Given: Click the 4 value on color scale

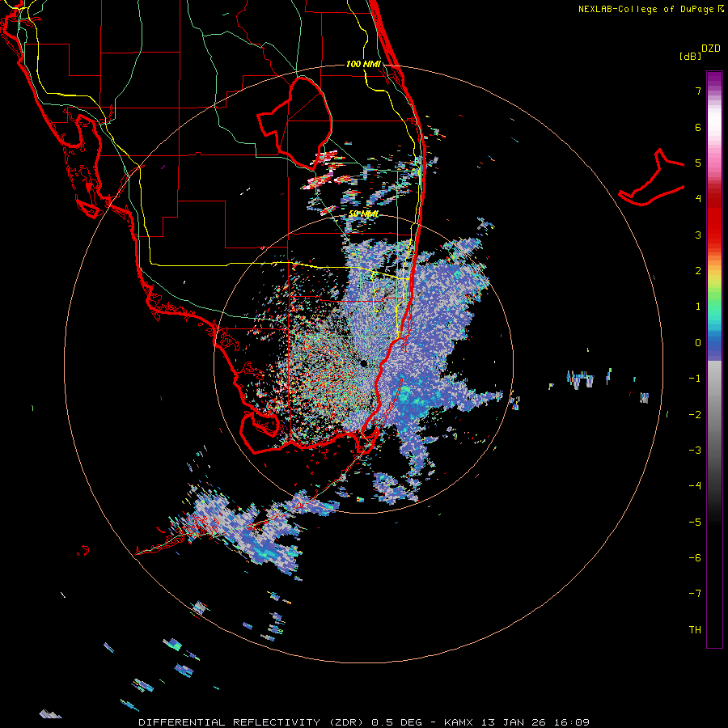Looking at the screenshot, I should [698, 199].
